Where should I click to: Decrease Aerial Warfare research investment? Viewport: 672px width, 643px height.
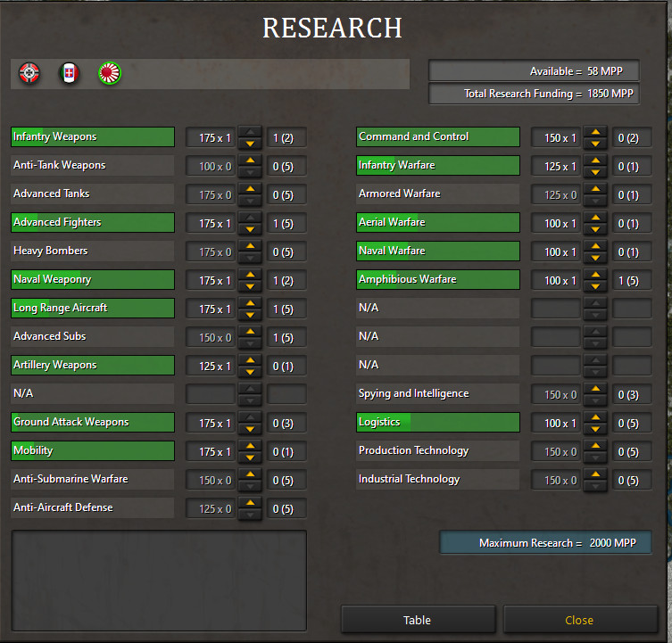[x=595, y=229]
